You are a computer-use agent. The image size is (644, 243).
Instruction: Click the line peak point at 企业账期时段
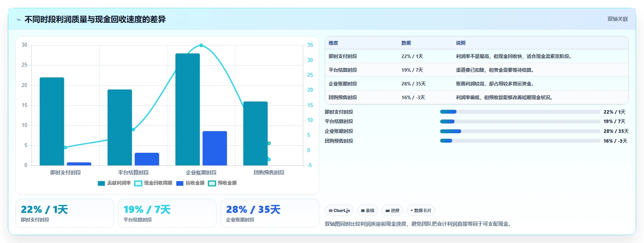[201, 45]
